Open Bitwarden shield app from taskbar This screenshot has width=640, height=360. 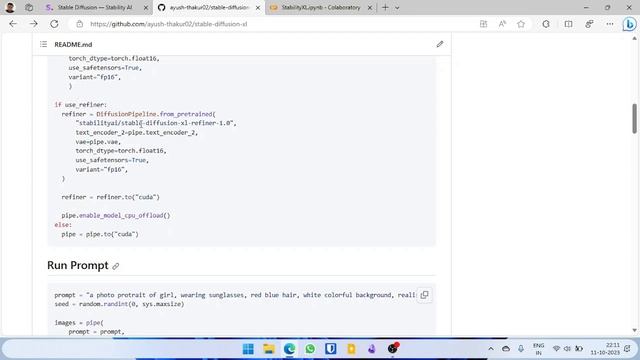coord(331,349)
